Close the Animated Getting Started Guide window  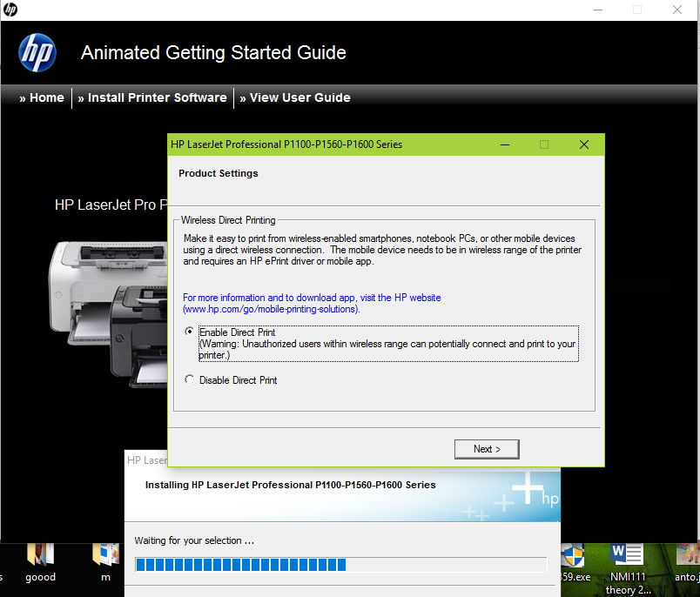pos(677,10)
